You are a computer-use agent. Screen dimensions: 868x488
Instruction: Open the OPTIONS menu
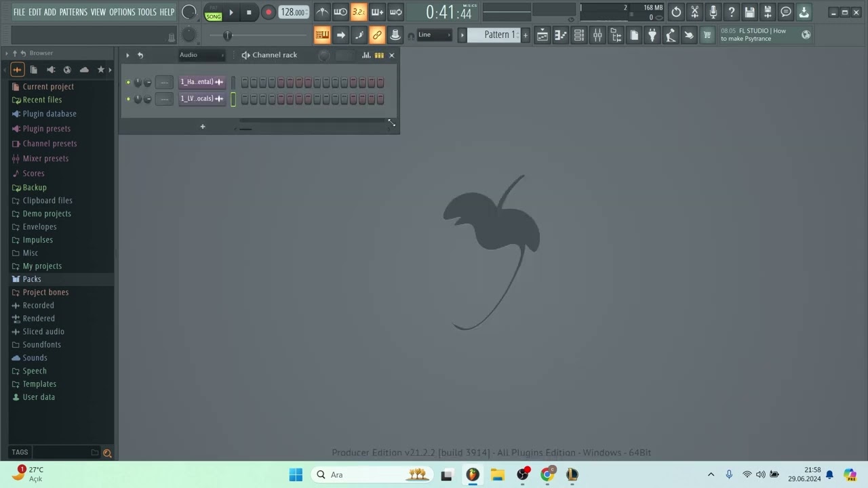(x=122, y=12)
